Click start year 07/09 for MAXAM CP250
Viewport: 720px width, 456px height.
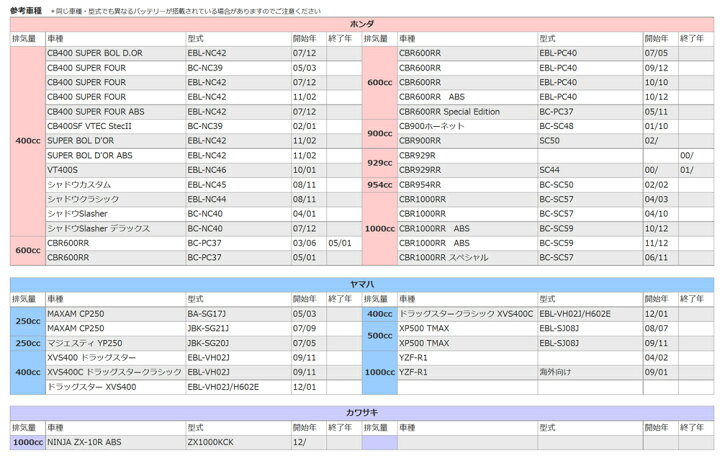pos(304,328)
